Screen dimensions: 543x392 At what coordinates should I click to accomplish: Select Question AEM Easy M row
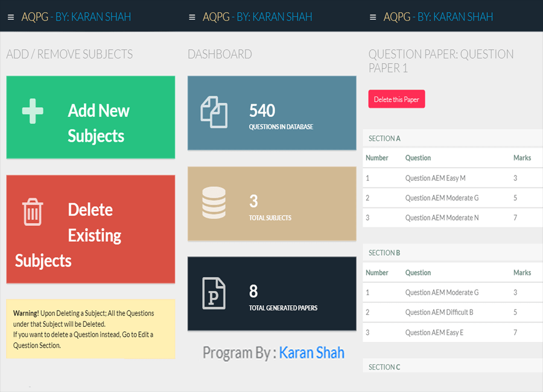pyautogui.click(x=435, y=179)
